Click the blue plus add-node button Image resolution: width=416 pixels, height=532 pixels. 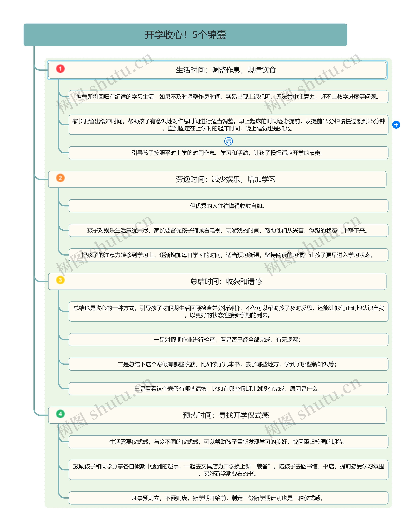[x=396, y=125]
